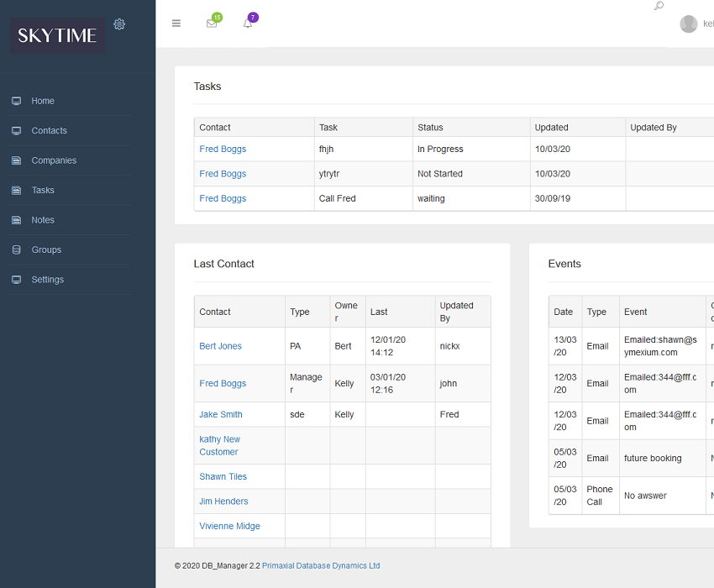The width and height of the screenshot is (714, 588).
Task: Toggle the hamburger sidebar menu
Action: (x=176, y=24)
